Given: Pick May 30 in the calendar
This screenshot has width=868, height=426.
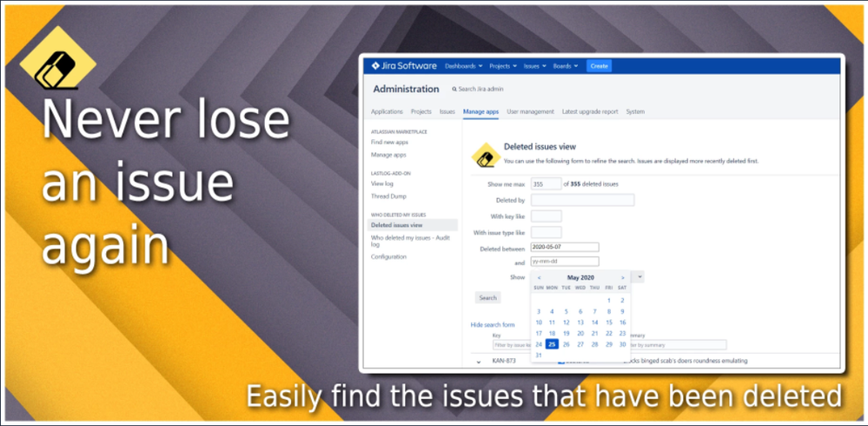Looking at the screenshot, I should [x=623, y=344].
